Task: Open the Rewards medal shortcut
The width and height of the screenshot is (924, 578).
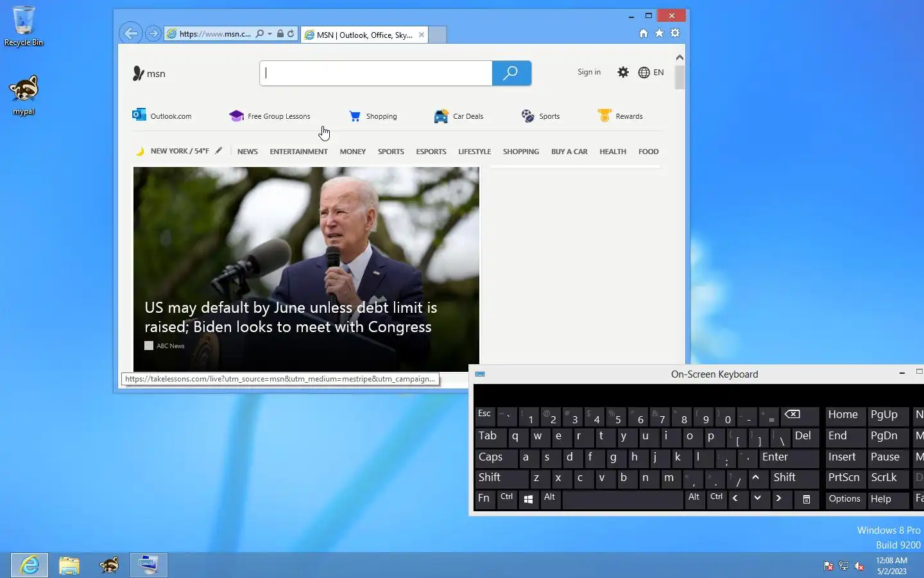Action: coord(620,116)
